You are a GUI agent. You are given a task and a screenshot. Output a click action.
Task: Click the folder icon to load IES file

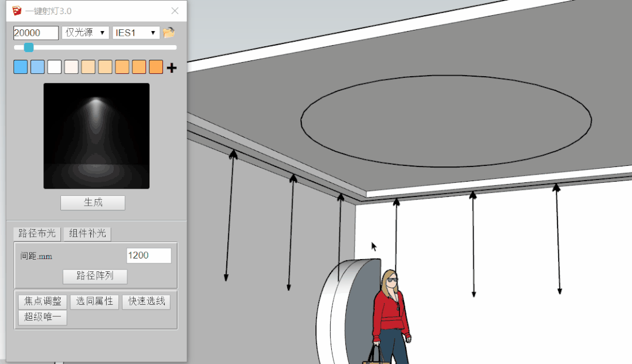(169, 33)
